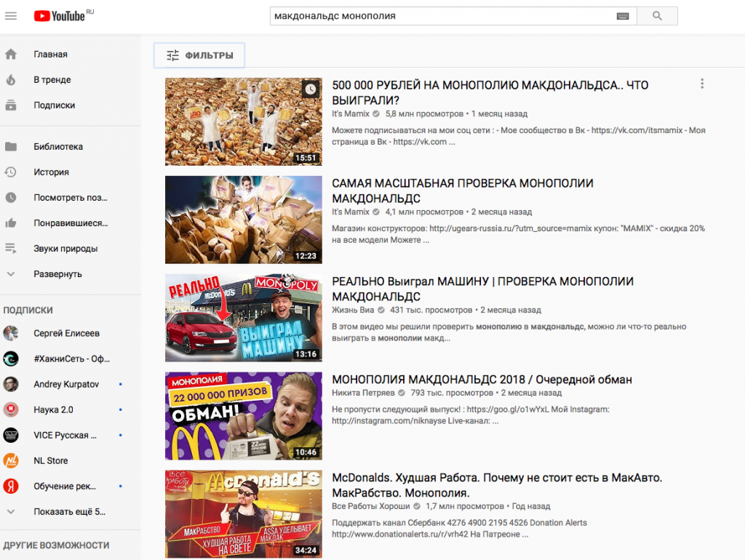Screen dimensions: 745x560
Task: Click the Посмотреть позже clock icon
Action: (x=11, y=197)
